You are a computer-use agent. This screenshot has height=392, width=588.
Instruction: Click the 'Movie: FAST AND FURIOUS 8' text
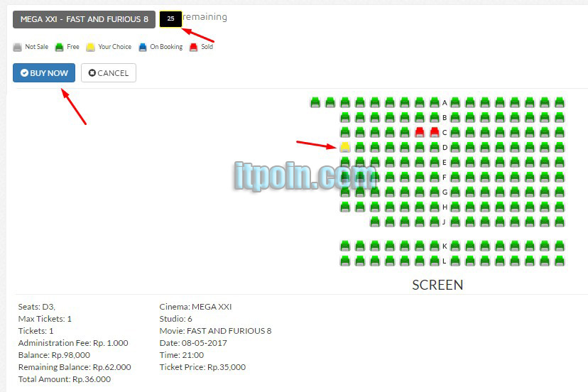[x=215, y=331]
